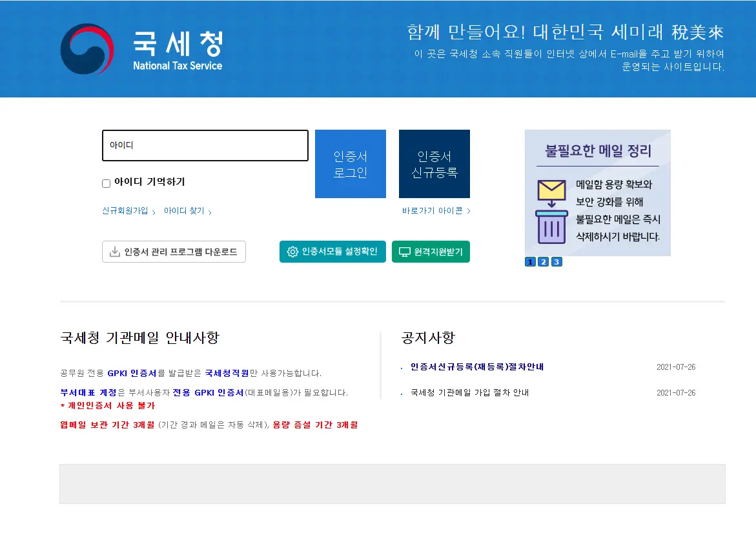Click the chevron next to 신규회원가입
Viewport: 756px width, 533px height.
tap(154, 212)
